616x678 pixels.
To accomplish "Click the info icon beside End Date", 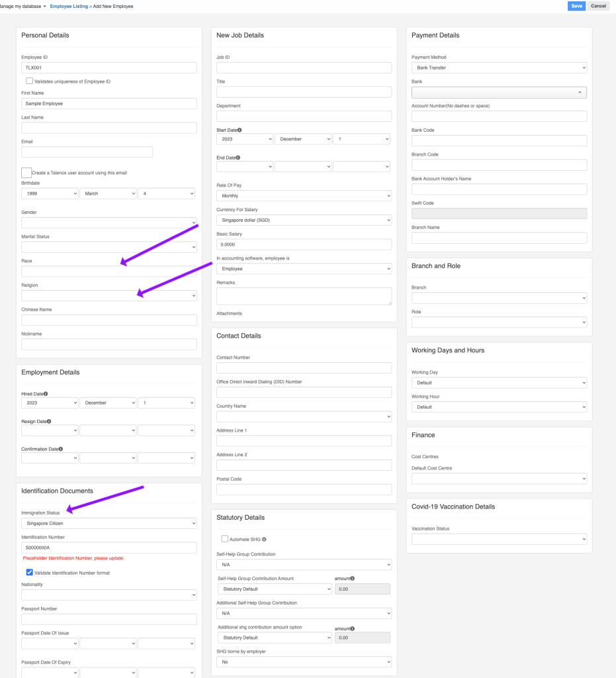I will (x=238, y=158).
